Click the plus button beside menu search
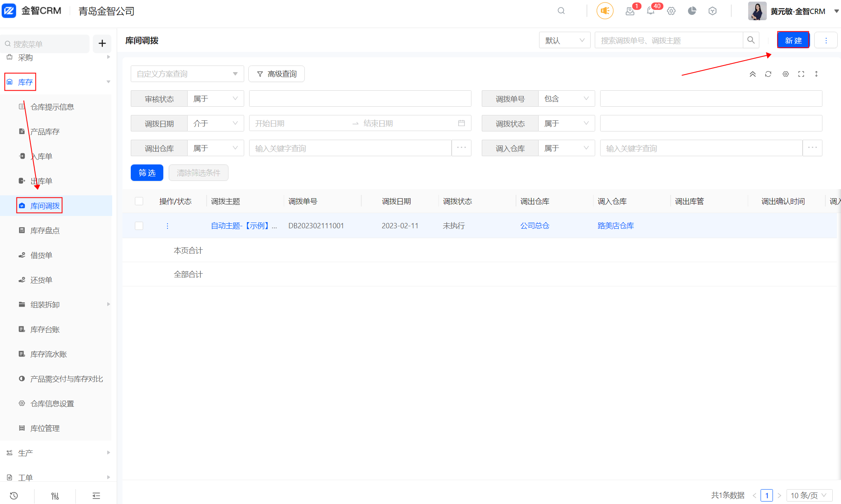 coord(102,43)
